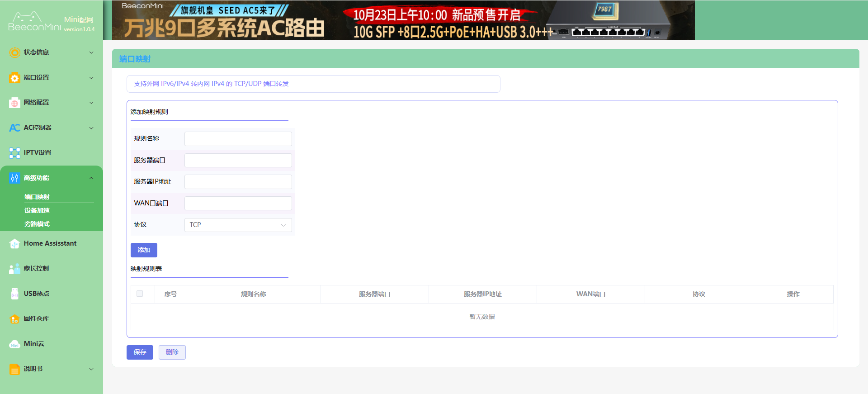Focus the 规则名称 input field
868x394 pixels.
point(238,139)
